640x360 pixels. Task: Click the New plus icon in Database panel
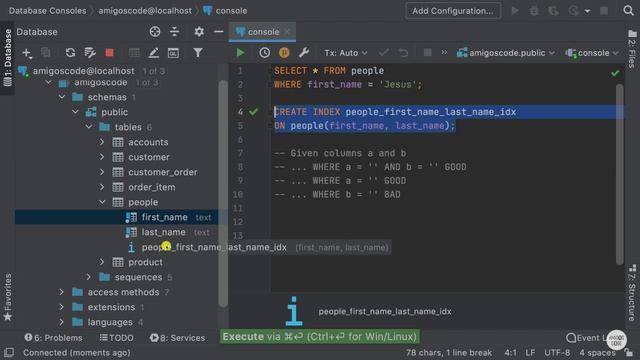click(27, 53)
